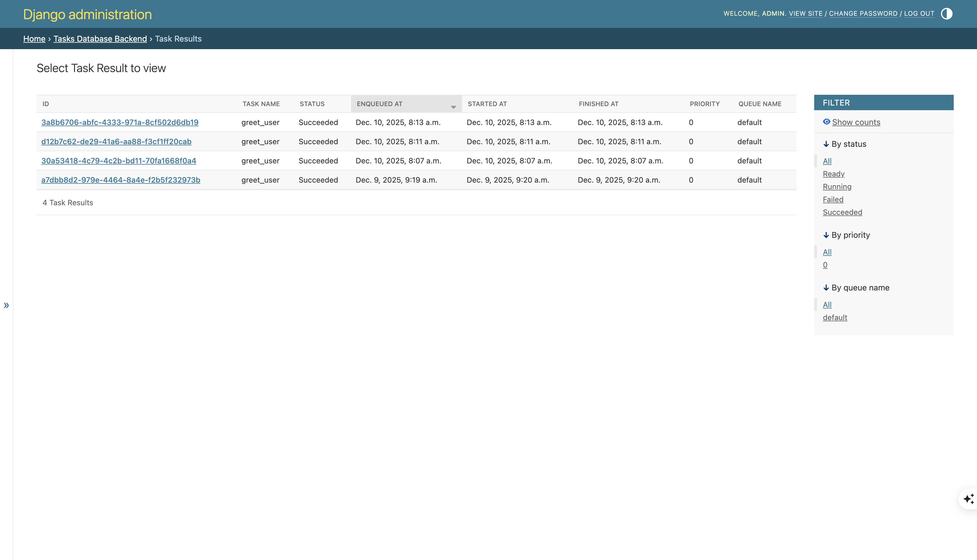Screen dimensions: 977x560
Task: Open the Change Password link
Action: click(x=863, y=13)
